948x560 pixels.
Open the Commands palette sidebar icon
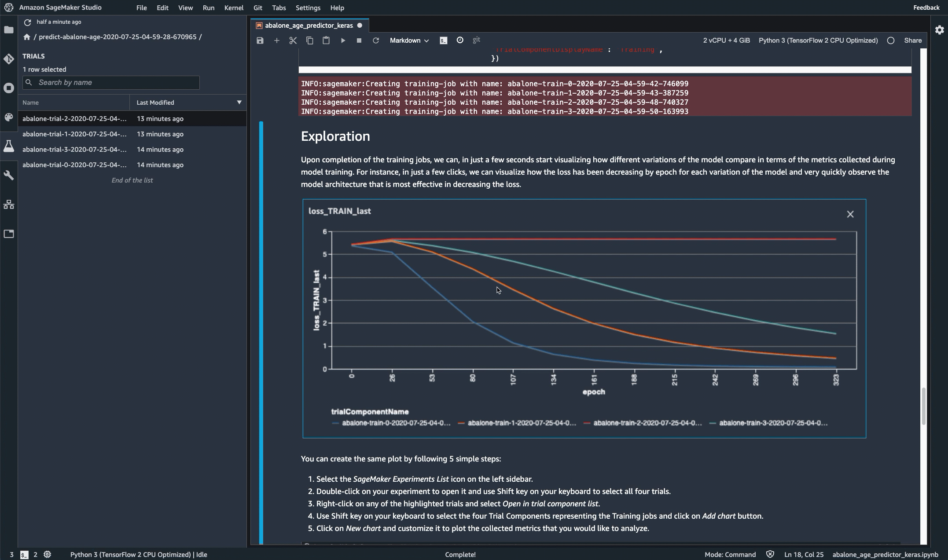pos(9,117)
